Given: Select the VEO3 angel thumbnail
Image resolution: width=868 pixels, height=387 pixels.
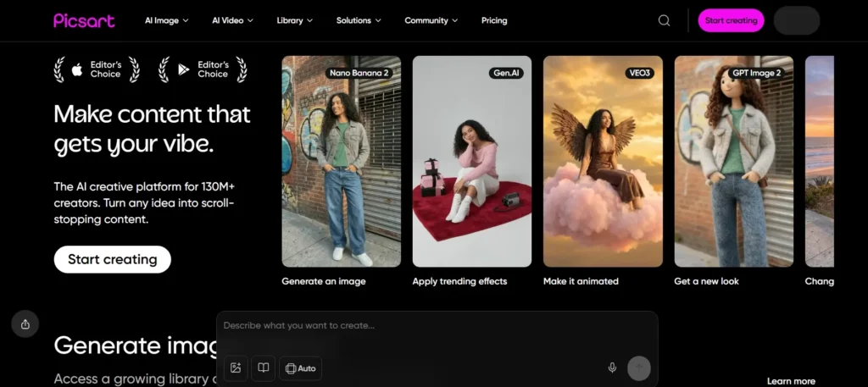Looking at the screenshot, I should [x=603, y=161].
